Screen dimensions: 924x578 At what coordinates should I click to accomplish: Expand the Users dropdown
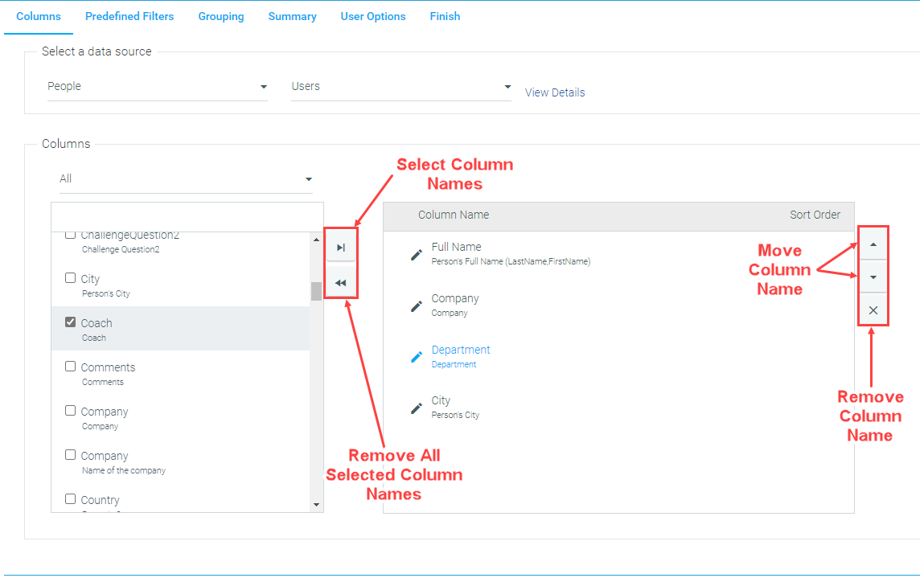tap(401, 87)
